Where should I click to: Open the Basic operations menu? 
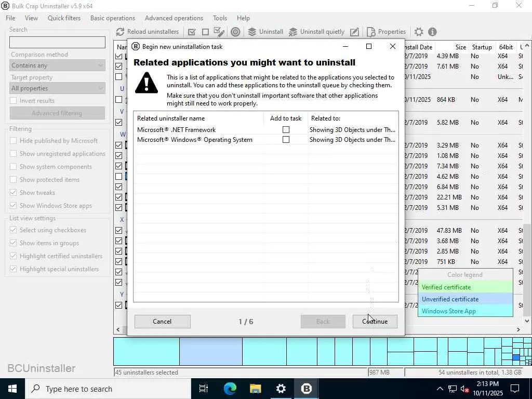pos(113,18)
